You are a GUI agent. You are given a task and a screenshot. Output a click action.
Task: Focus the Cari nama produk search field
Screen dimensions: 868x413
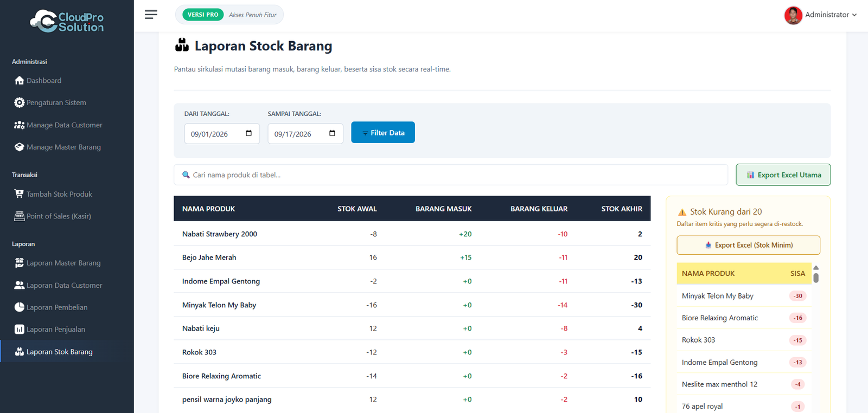click(x=451, y=175)
